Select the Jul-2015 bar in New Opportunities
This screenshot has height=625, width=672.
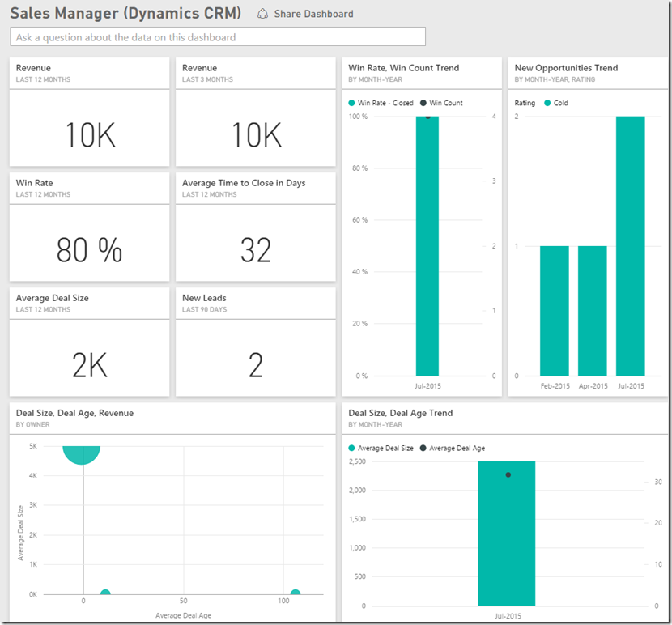[631, 246]
